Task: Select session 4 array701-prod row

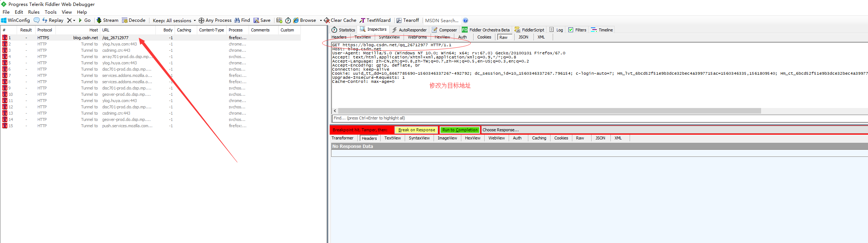Action: point(150,57)
